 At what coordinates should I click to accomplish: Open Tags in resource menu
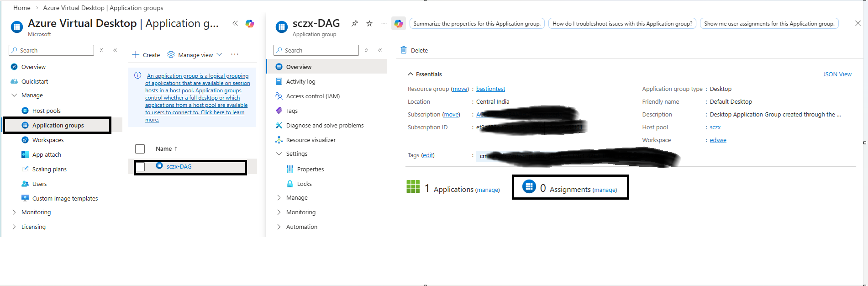tap(291, 111)
